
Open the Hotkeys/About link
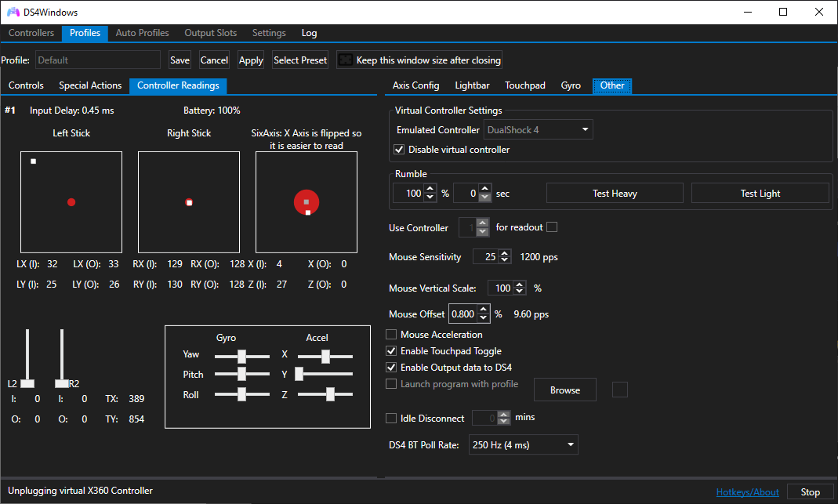[x=747, y=492]
